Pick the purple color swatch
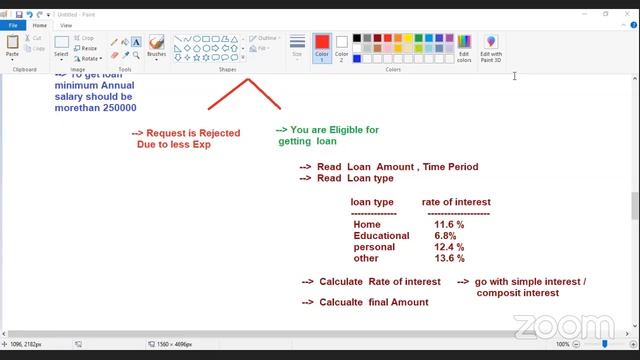The width and height of the screenshot is (640, 360). click(449, 38)
